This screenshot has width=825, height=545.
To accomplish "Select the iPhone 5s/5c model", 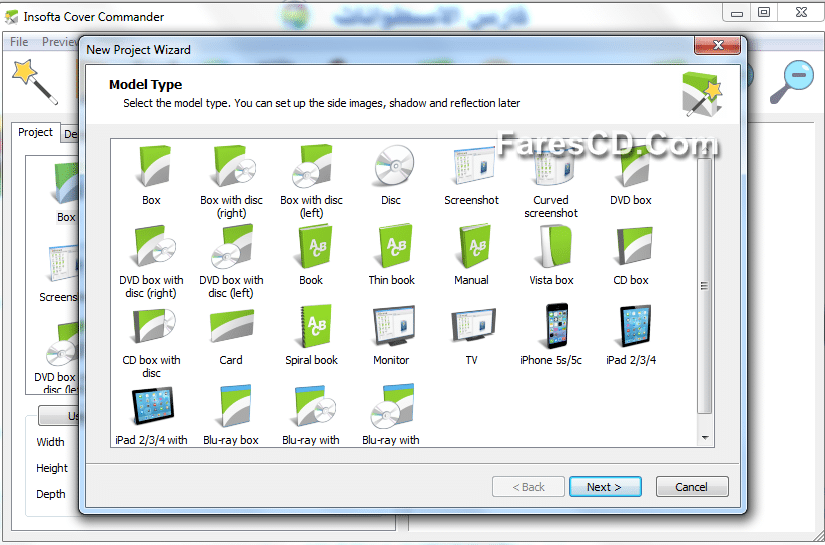I will [x=551, y=336].
